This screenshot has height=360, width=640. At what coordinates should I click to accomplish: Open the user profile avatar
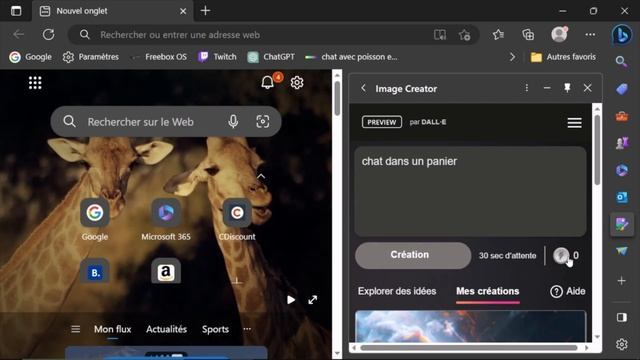(559, 34)
